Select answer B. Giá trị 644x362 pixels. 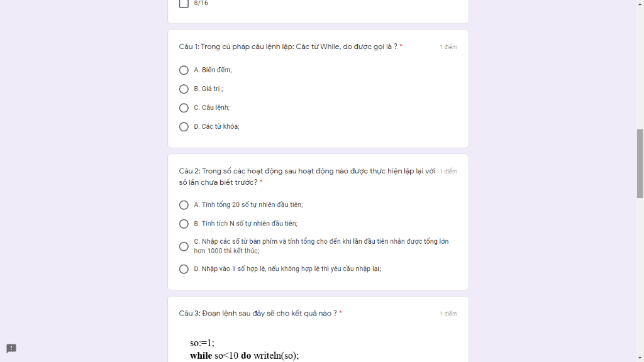[184, 89]
